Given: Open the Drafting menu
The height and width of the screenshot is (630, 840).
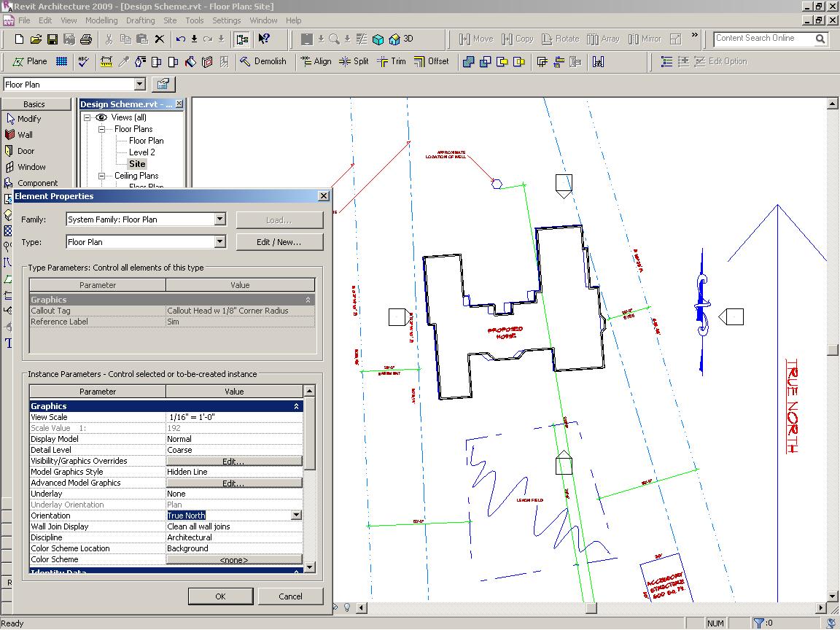Looking at the screenshot, I should point(141,20).
